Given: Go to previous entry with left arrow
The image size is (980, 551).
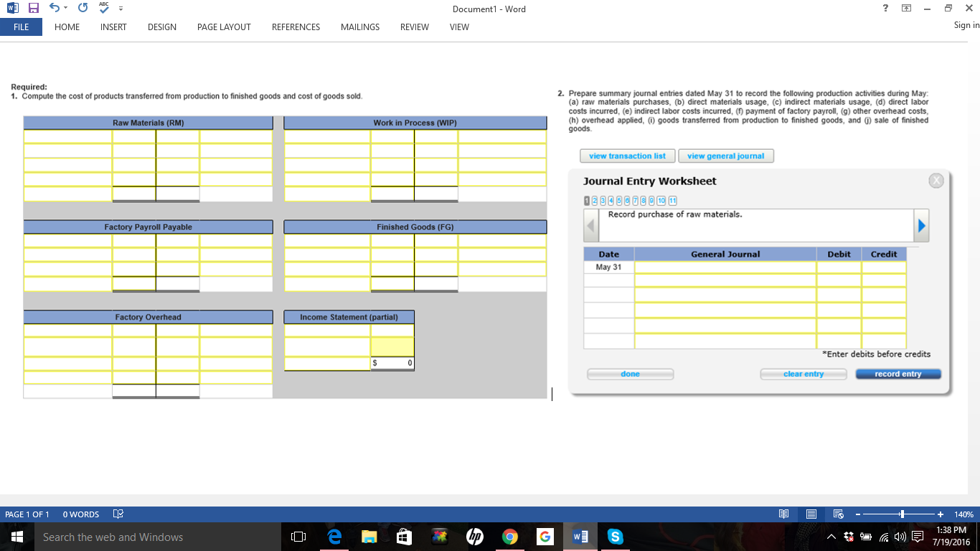Looking at the screenshot, I should point(591,226).
